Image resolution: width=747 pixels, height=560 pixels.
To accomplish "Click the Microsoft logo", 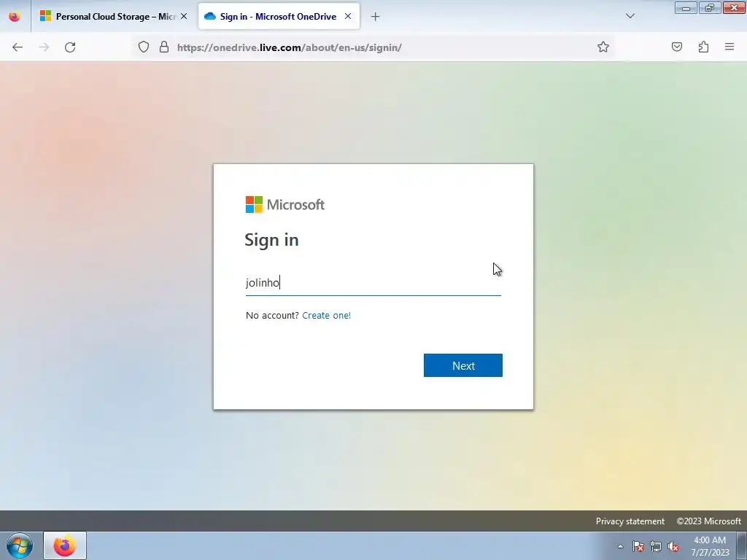I will coord(285,205).
